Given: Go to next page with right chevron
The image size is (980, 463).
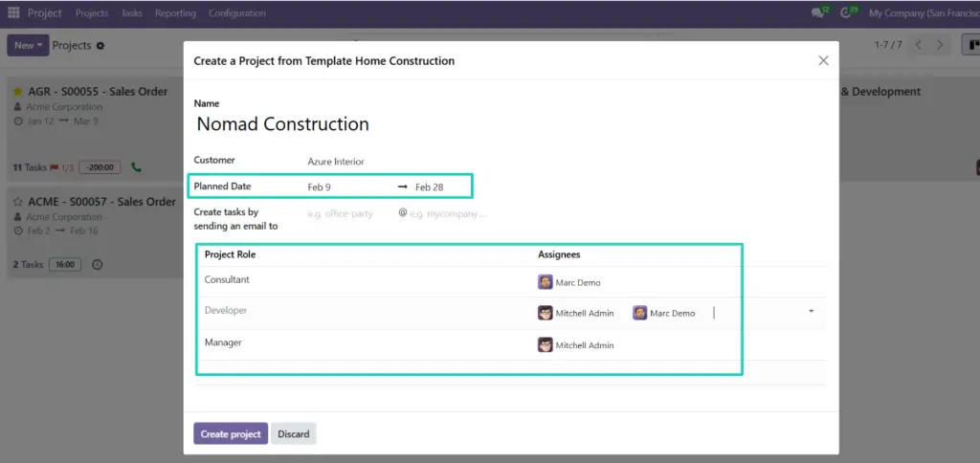Looking at the screenshot, I should point(940,45).
